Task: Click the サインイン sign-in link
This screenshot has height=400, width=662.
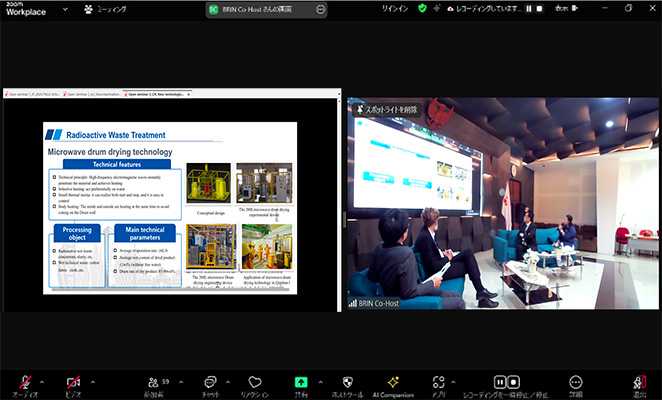Action: (395, 8)
